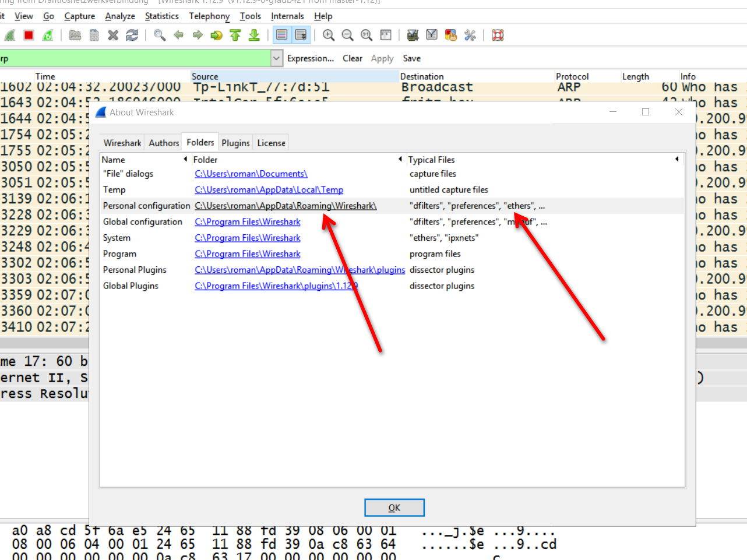Sort folders by Name column header
The image size is (747, 560).
[x=145, y=160]
